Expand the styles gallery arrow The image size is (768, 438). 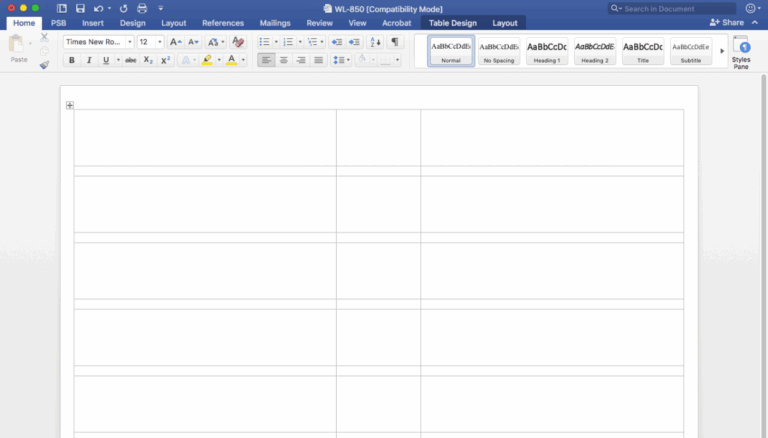(721, 51)
